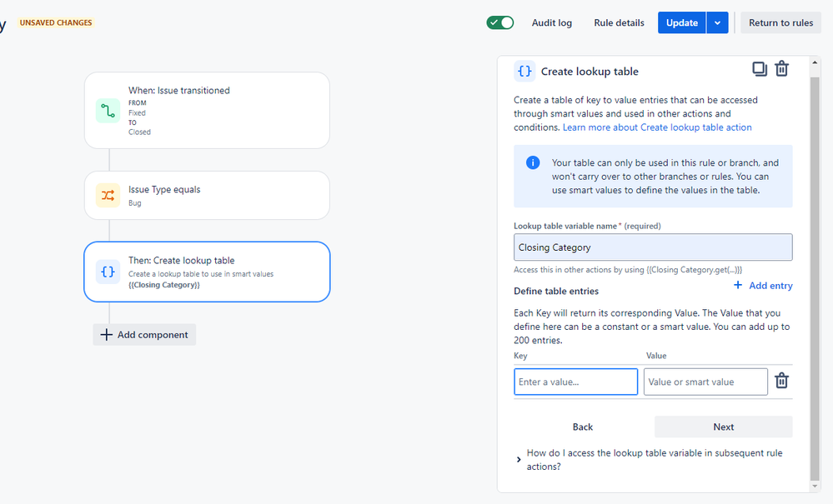
Task: Open Learn more about Create lookup table link
Action: click(657, 127)
